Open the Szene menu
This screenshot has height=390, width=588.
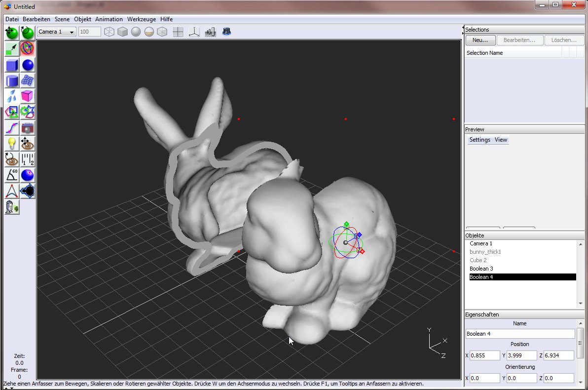62,19
